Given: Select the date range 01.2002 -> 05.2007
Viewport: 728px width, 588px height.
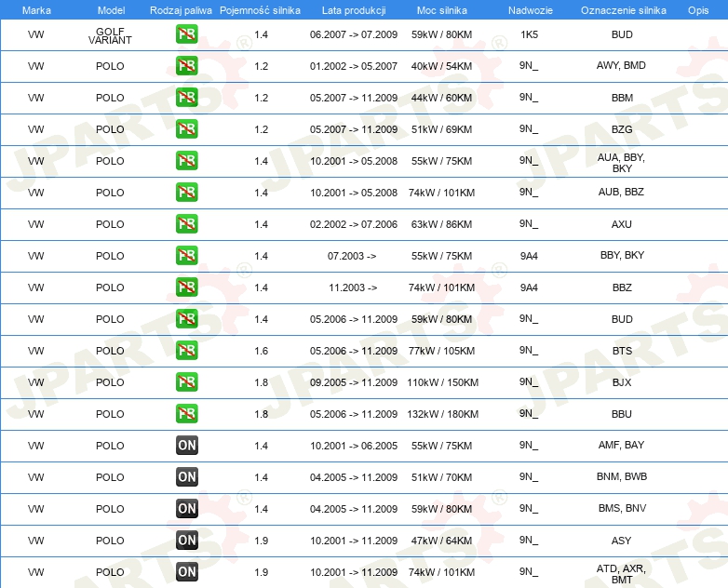Looking at the screenshot, I should (x=354, y=66).
